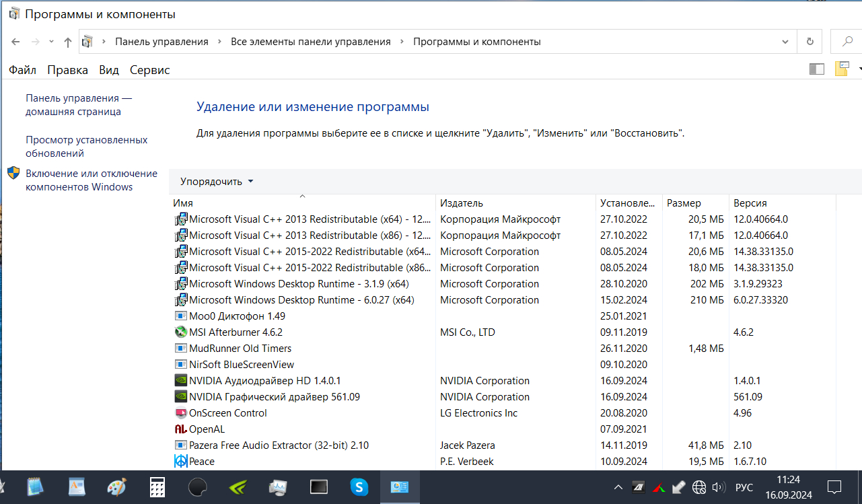Show hidden tray icons chevron

[618, 487]
